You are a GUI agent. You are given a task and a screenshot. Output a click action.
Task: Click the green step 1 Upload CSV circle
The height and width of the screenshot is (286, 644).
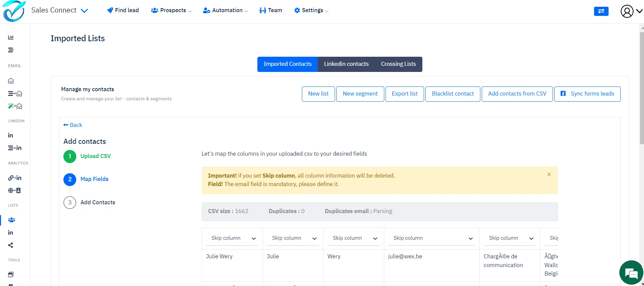click(x=70, y=156)
